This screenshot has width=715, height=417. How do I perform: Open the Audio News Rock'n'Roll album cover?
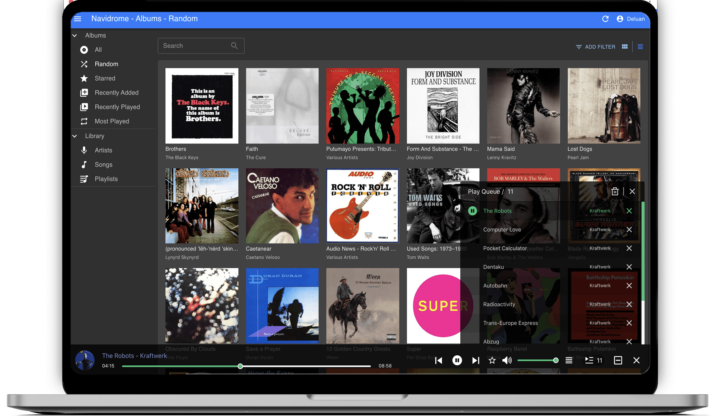point(363,206)
